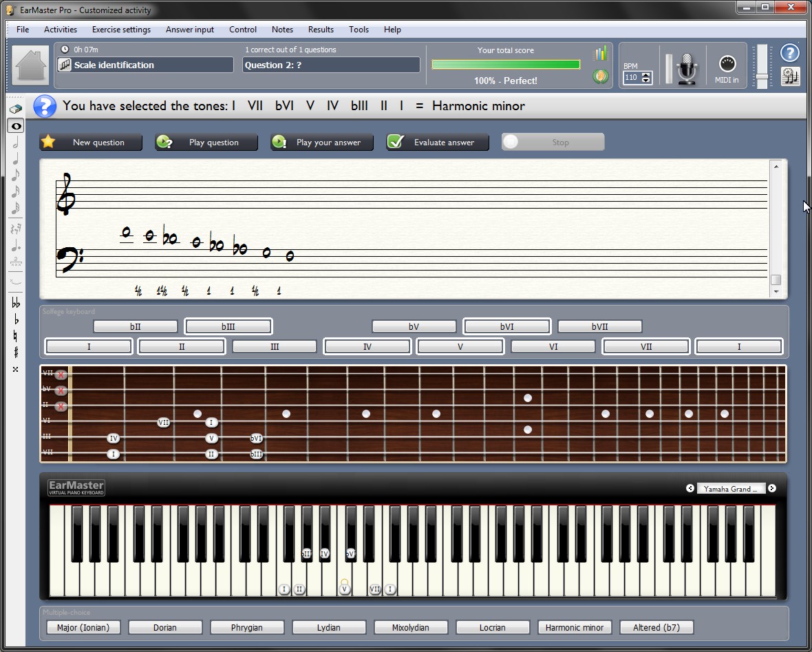Image resolution: width=812 pixels, height=652 pixels.
Task: Click the statistics bar chart icon
Action: [601, 54]
